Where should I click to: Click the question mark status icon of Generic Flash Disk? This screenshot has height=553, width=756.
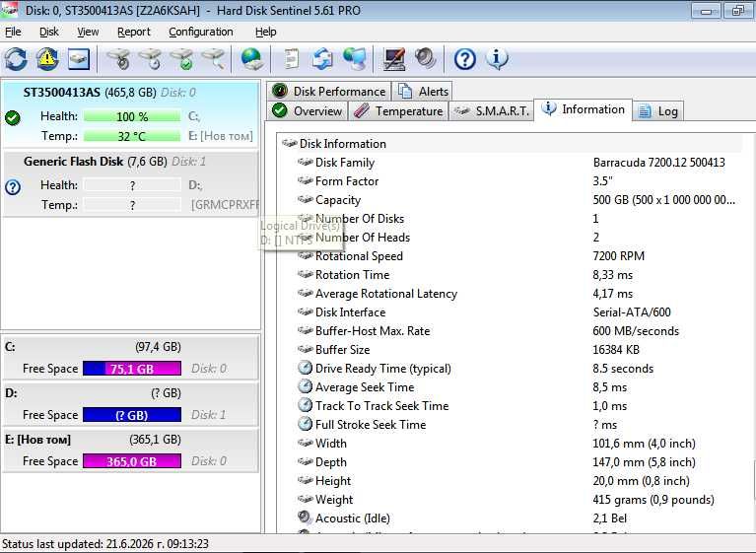[x=13, y=187]
